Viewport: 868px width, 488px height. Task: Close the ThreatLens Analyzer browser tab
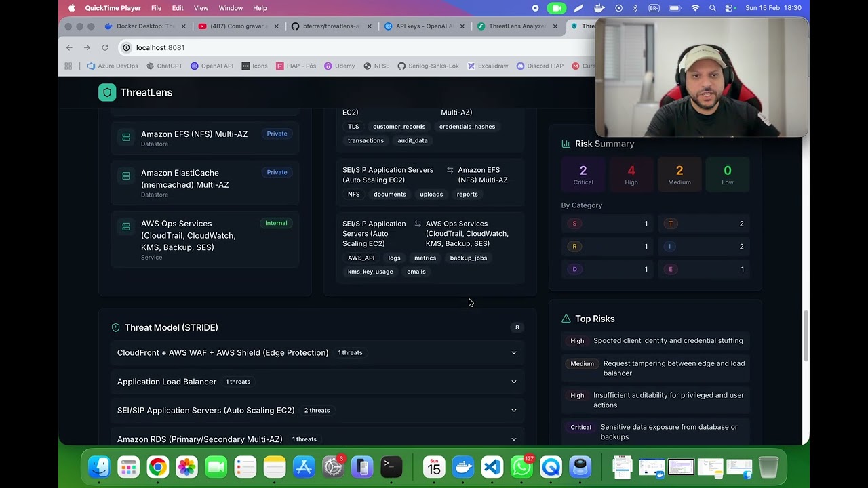pyautogui.click(x=555, y=26)
